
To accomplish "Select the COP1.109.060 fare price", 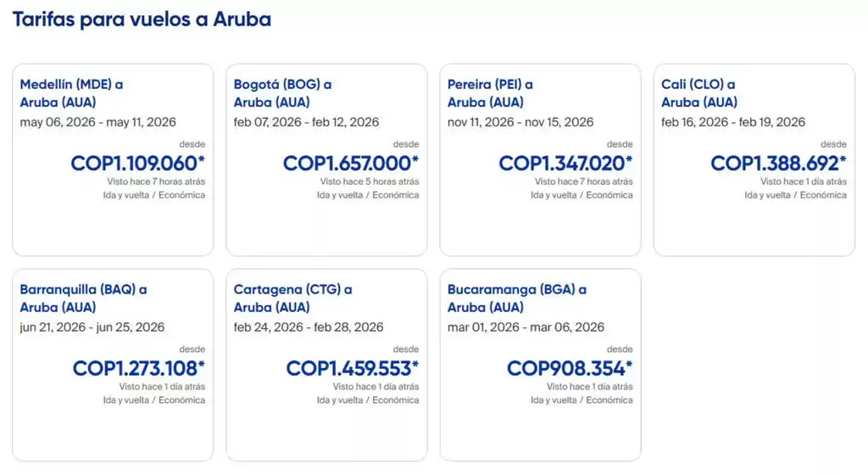I will pyautogui.click(x=137, y=163).
